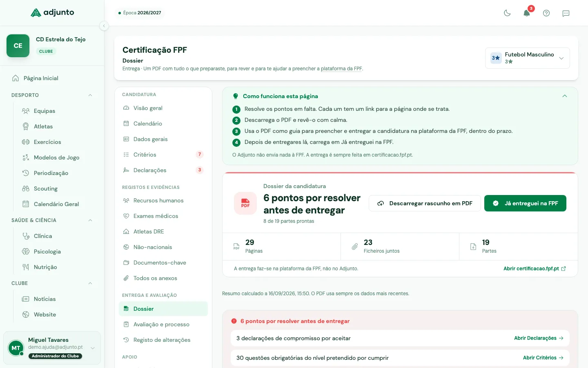Click the Época 2026/2027 badge

tap(140, 13)
